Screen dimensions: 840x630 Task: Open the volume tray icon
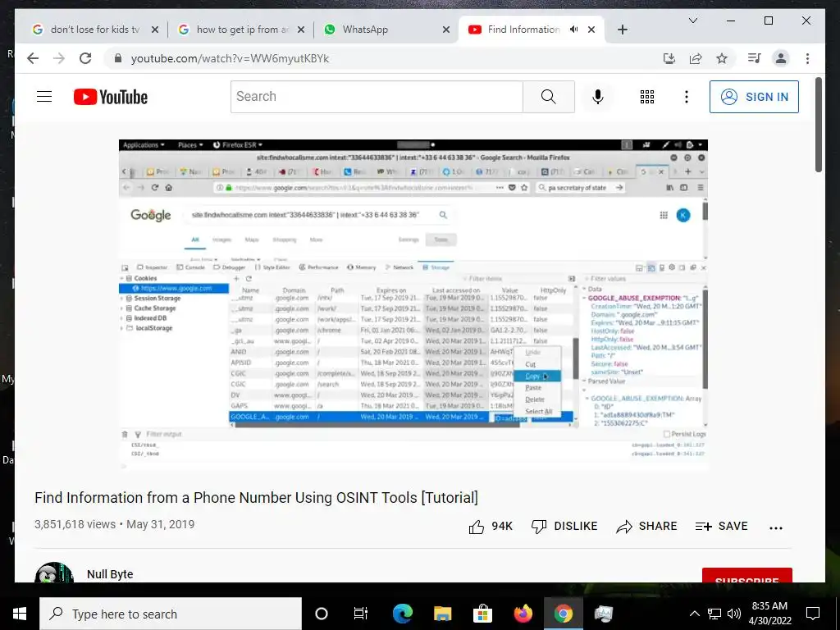pyautogui.click(x=734, y=614)
